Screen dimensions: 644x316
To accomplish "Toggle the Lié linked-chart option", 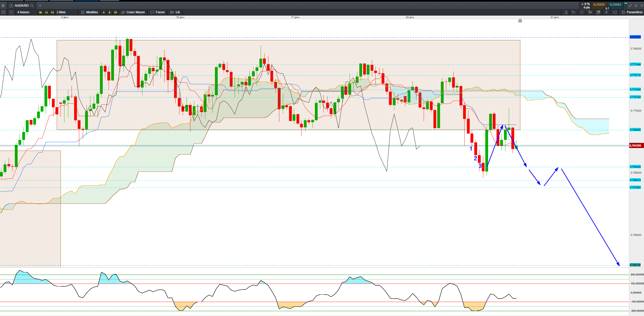I will (x=175, y=12).
